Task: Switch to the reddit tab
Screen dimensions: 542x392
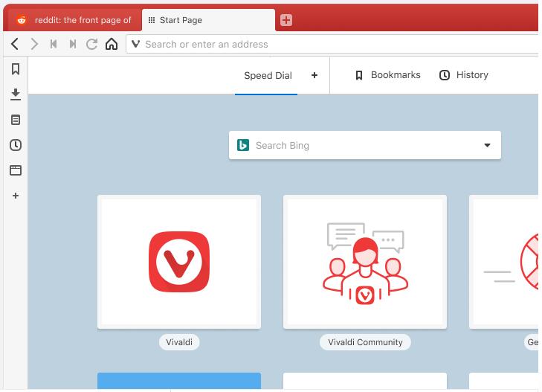Action: (x=74, y=20)
